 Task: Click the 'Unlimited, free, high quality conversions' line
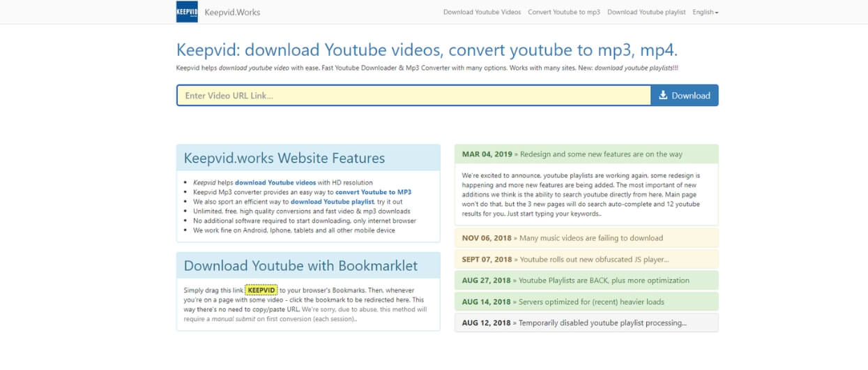302,211
